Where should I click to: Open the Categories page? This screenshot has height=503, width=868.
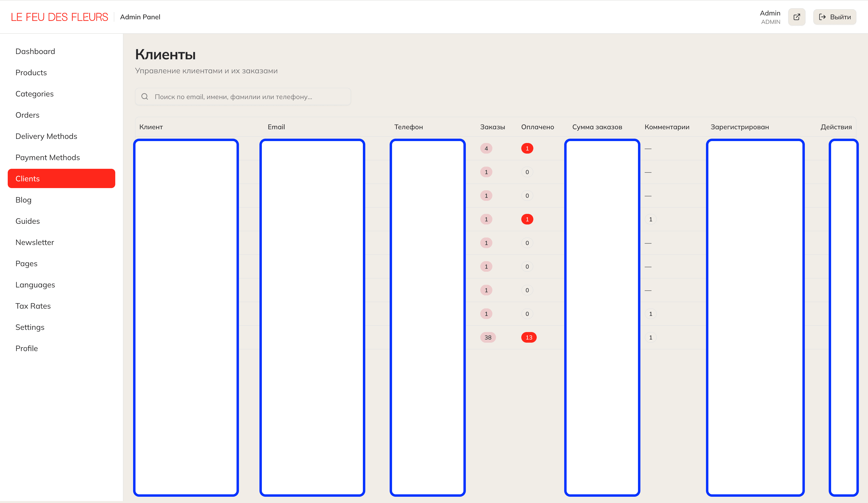tap(34, 94)
